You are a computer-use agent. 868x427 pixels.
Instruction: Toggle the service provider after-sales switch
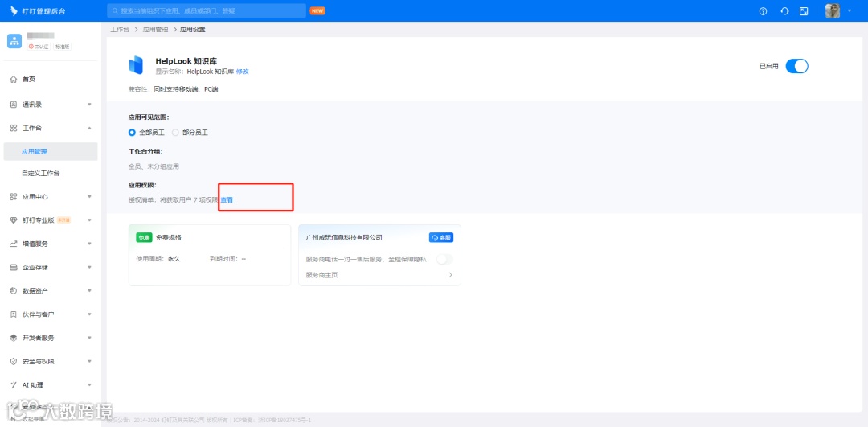444,259
